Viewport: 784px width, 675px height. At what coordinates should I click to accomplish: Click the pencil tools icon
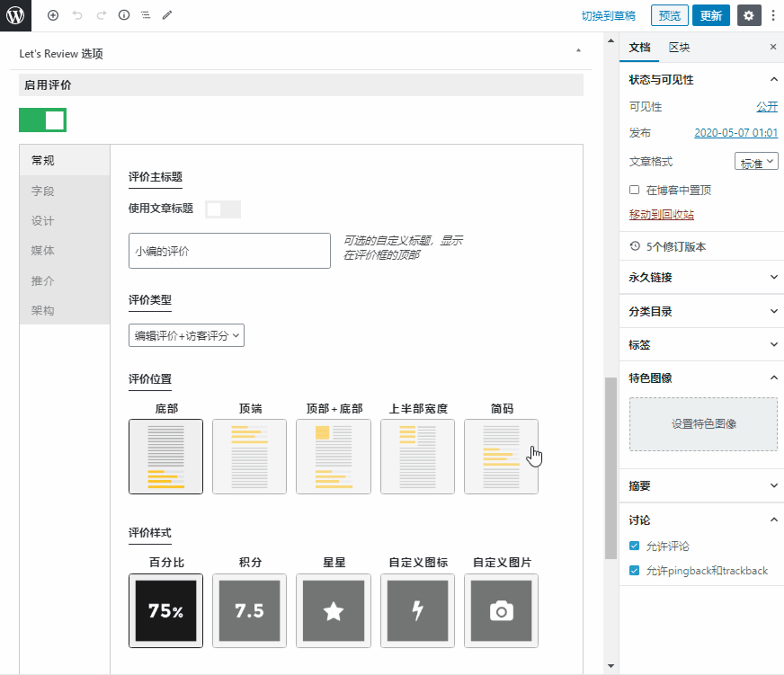167,15
